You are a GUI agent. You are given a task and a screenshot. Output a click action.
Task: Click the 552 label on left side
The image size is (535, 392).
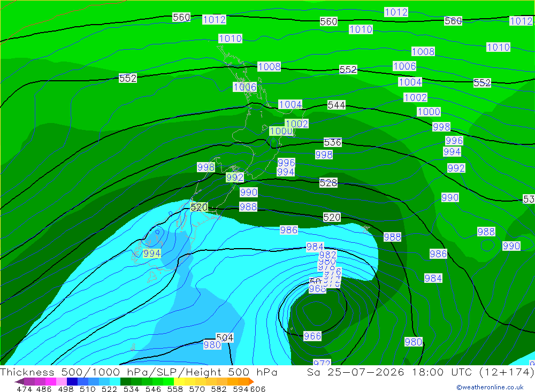click(128, 78)
